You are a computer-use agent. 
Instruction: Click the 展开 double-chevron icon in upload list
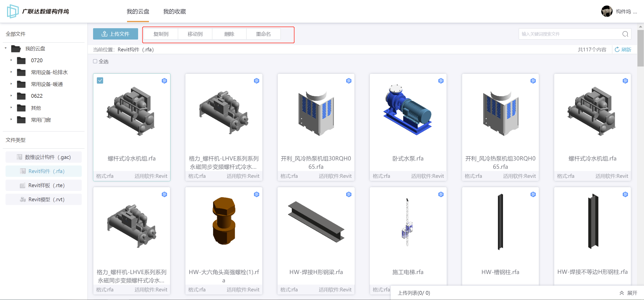(622, 293)
